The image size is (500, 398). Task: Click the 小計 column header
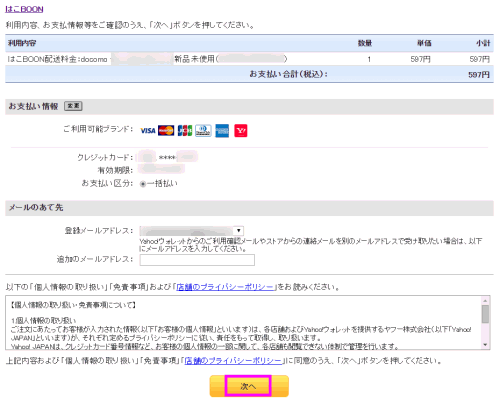[x=483, y=43]
